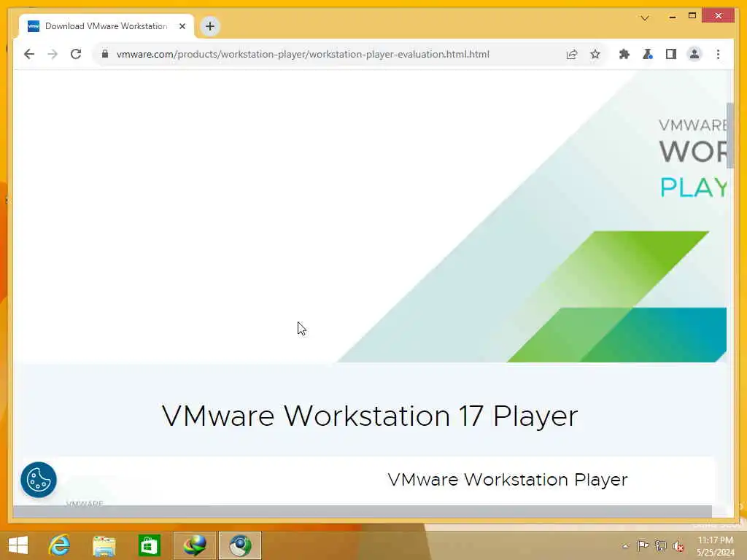Open the cookie settings button
This screenshot has height=560, width=747.
[x=39, y=480]
